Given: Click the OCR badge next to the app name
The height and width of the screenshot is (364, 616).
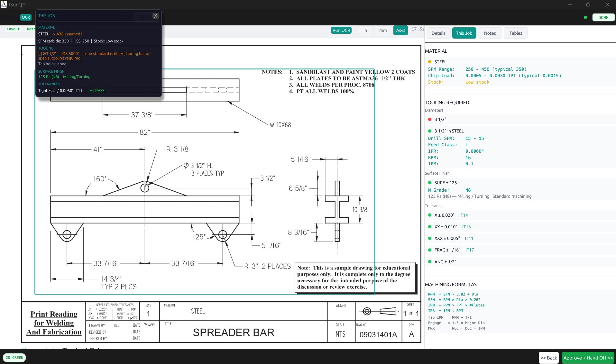Looking at the screenshot, I should click(26, 17).
